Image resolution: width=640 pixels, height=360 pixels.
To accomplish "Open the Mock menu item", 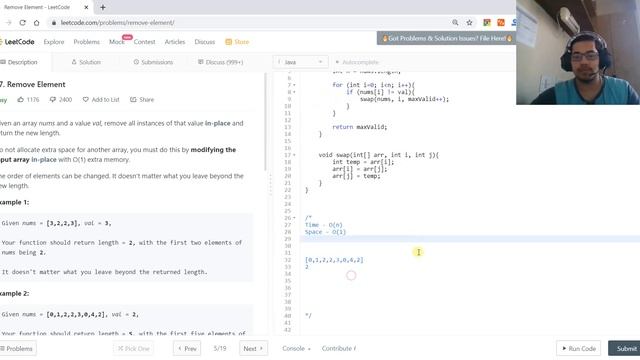I will click(x=117, y=42).
